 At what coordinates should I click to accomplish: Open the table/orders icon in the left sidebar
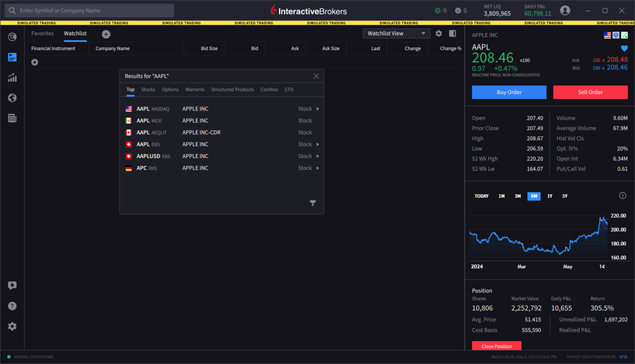(x=12, y=118)
